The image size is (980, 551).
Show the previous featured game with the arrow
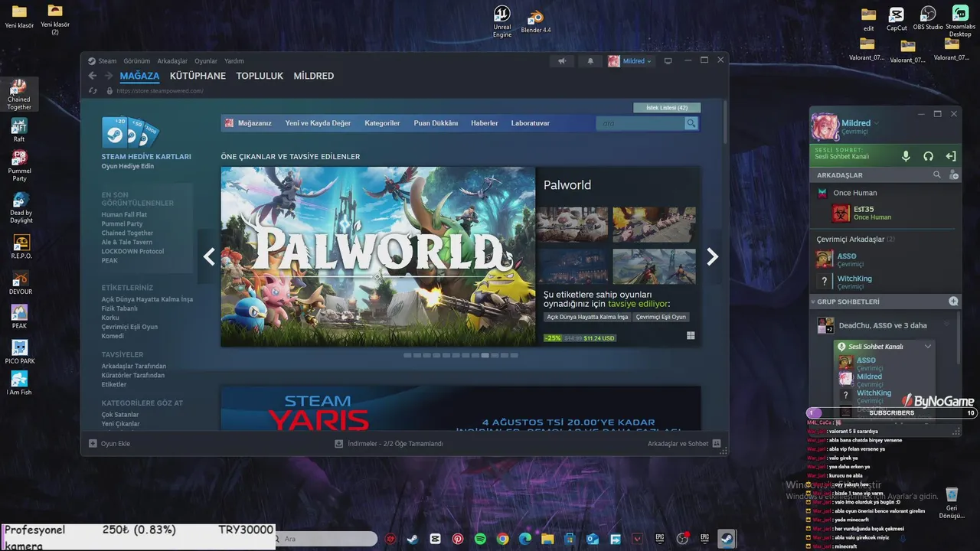pos(209,257)
